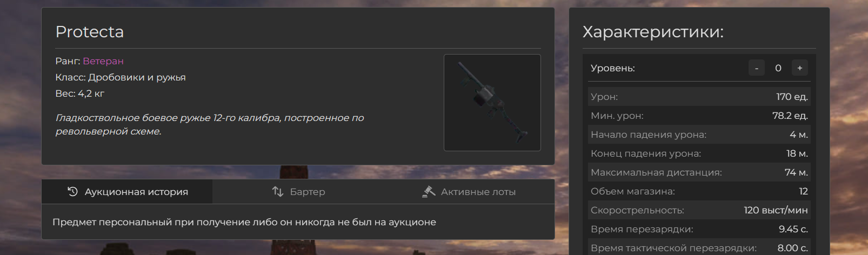Click the active lots gavel icon

point(429,191)
